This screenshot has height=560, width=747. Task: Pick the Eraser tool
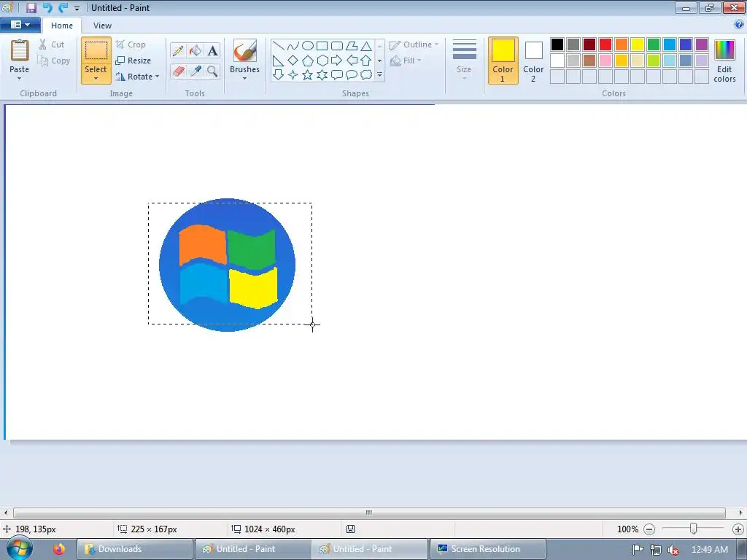178,71
